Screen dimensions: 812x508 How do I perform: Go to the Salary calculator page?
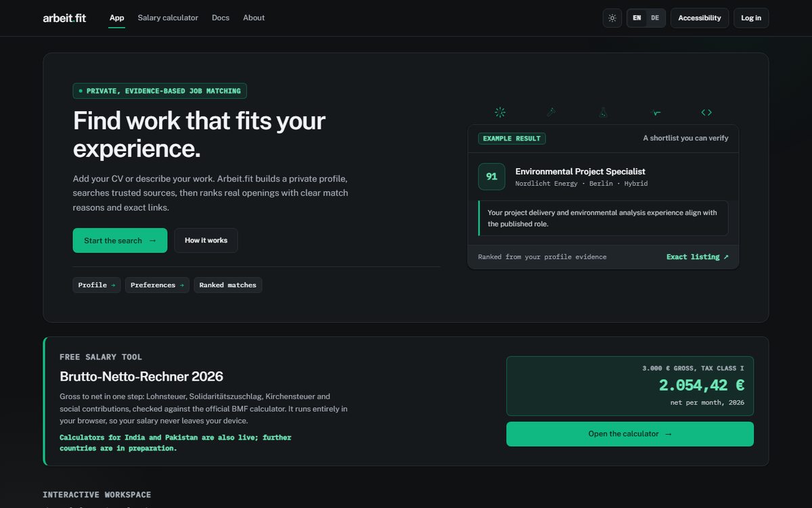coord(168,18)
